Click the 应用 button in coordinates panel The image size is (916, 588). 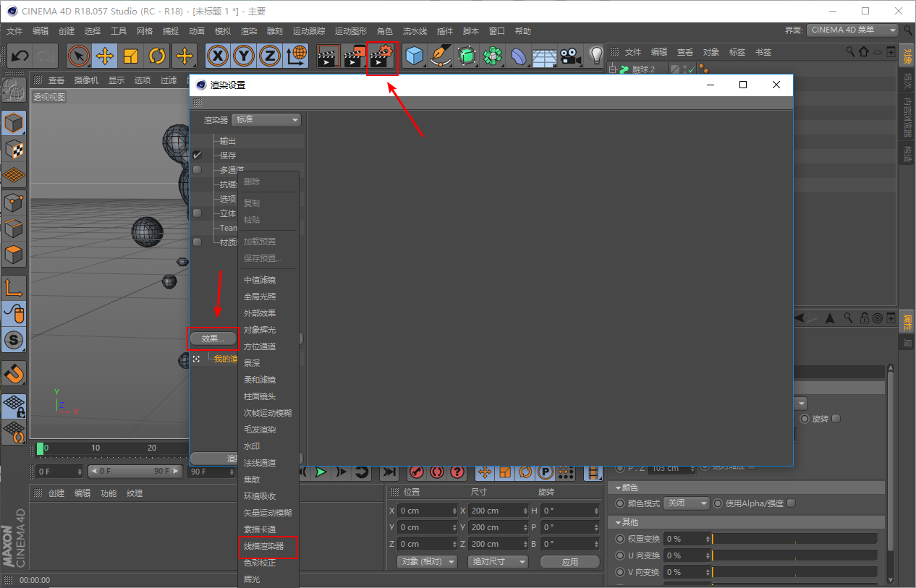(x=569, y=561)
